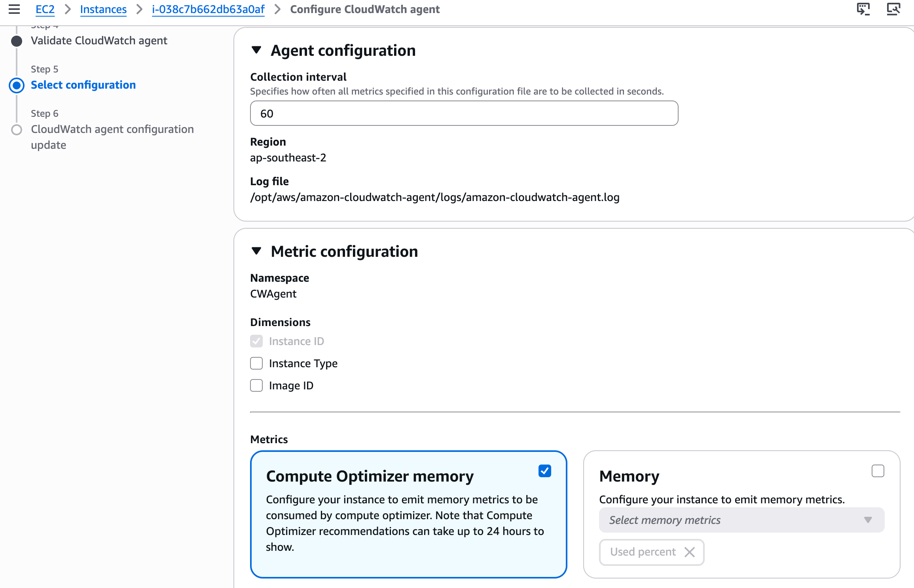
Task: Go to EC2 via breadcrumb
Action: click(45, 9)
